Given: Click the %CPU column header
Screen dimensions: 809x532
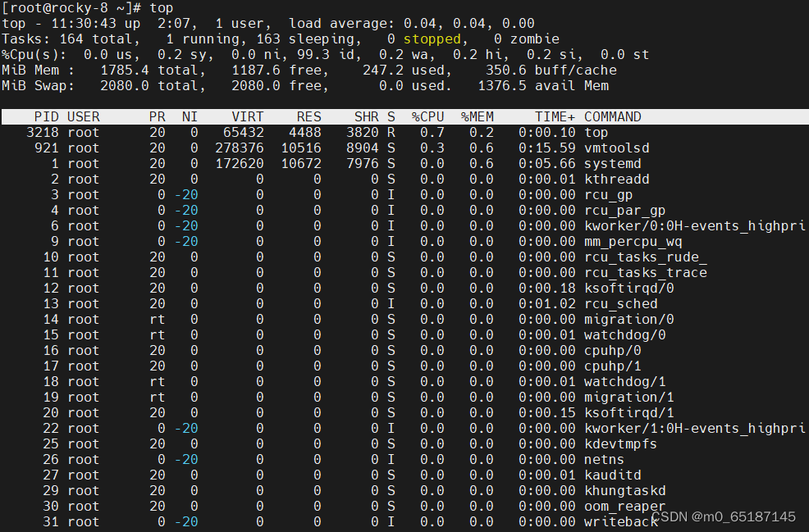Looking at the screenshot, I should coord(427,116).
